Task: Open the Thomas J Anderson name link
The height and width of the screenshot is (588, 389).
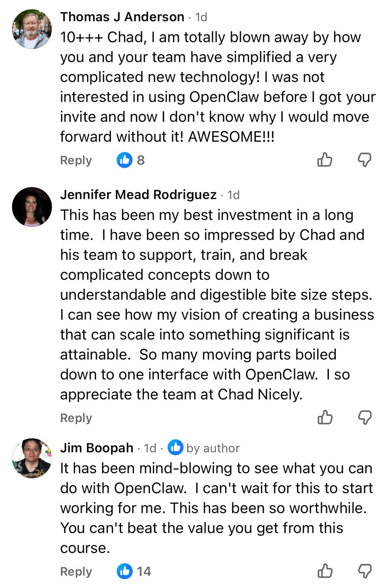Action: point(122,17)
